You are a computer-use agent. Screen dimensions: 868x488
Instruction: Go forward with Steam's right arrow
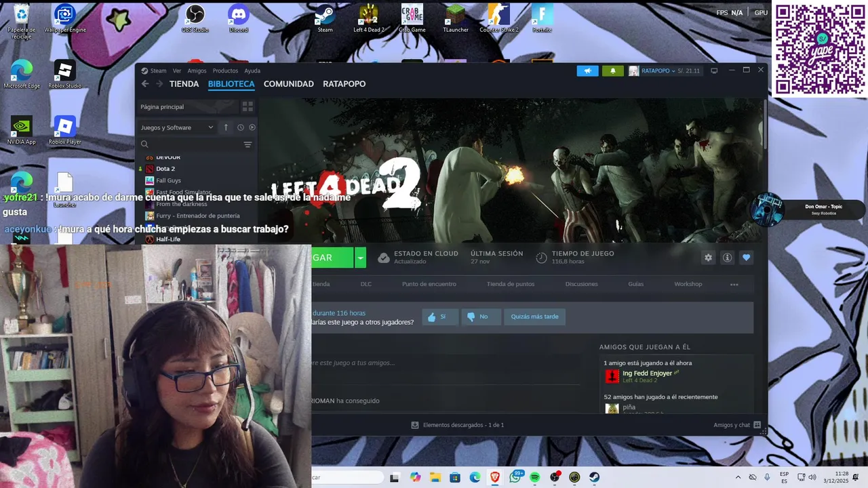tap(159, 84)
